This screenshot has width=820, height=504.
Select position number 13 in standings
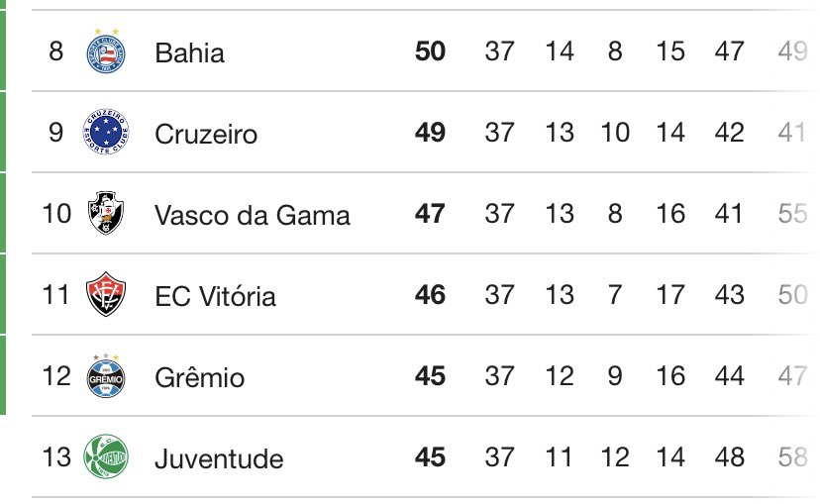tap(56, 457)
